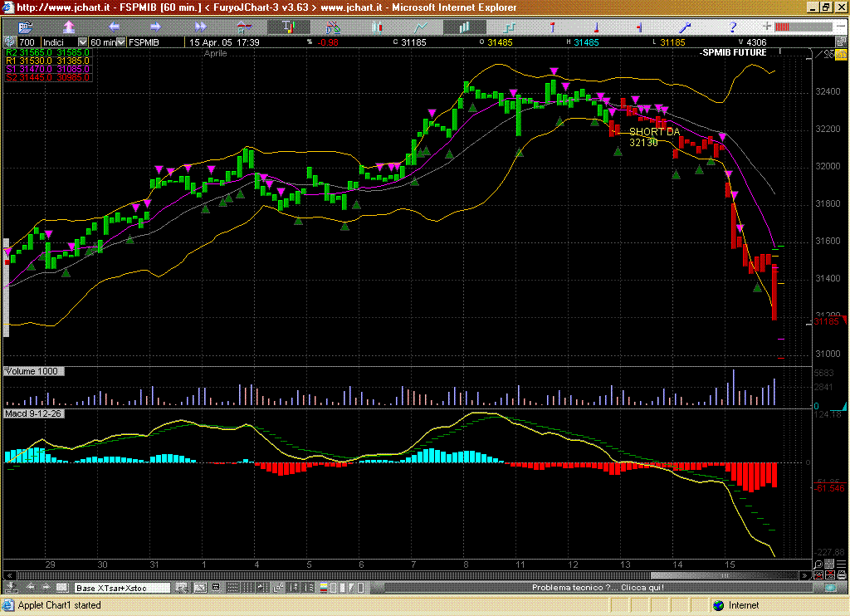The height and width of the screenshot is (616, 850).
Task: Click the SHORT DA 32130 chart annotation
Action: (652, 137)
